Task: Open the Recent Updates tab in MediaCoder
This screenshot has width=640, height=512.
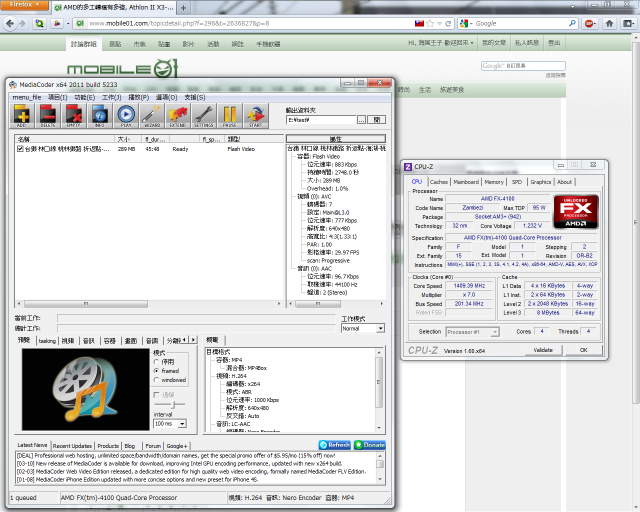Action: [x=72, y=445]
